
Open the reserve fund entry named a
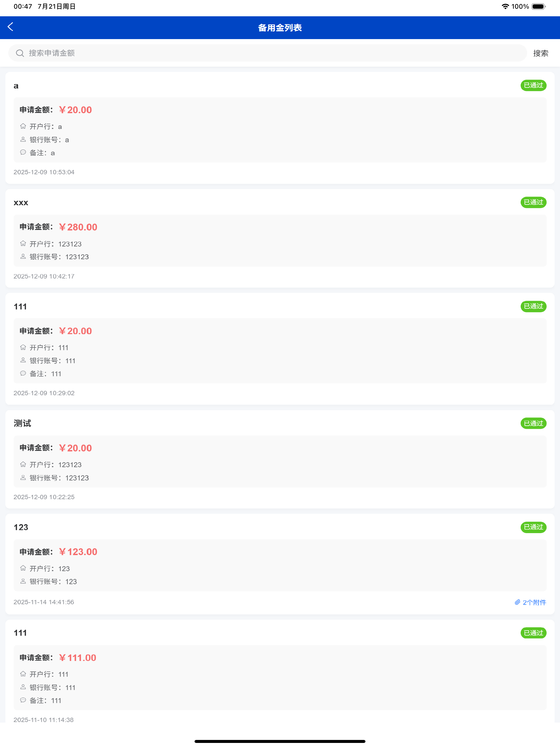(x=280, y=128)
